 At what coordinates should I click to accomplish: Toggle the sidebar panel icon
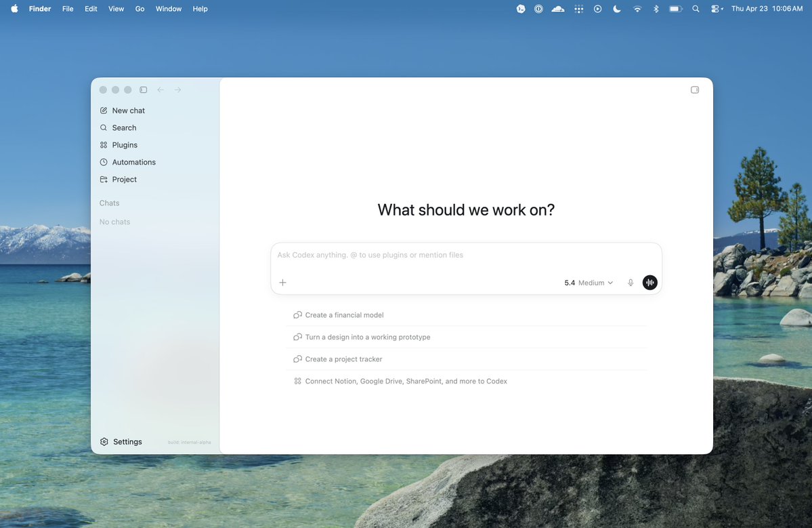tap(144, 89)
